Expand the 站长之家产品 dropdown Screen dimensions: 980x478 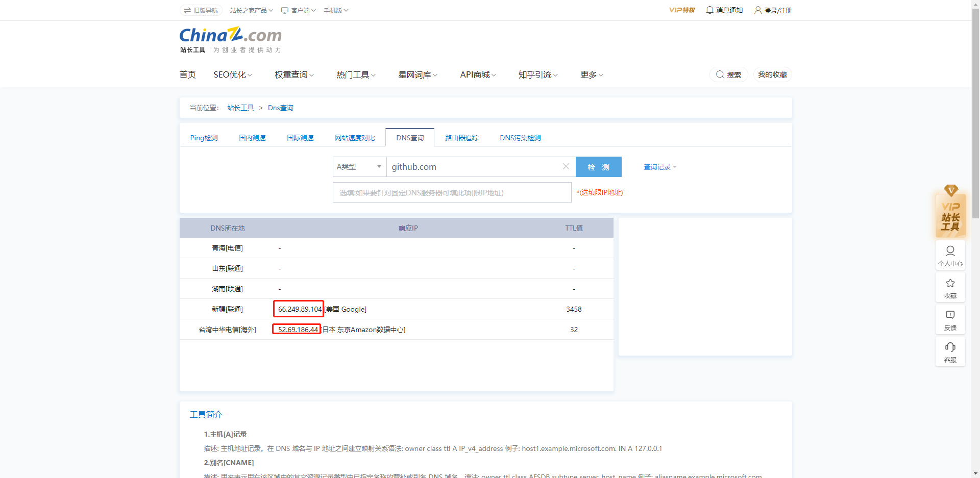[x=251, y=10]
